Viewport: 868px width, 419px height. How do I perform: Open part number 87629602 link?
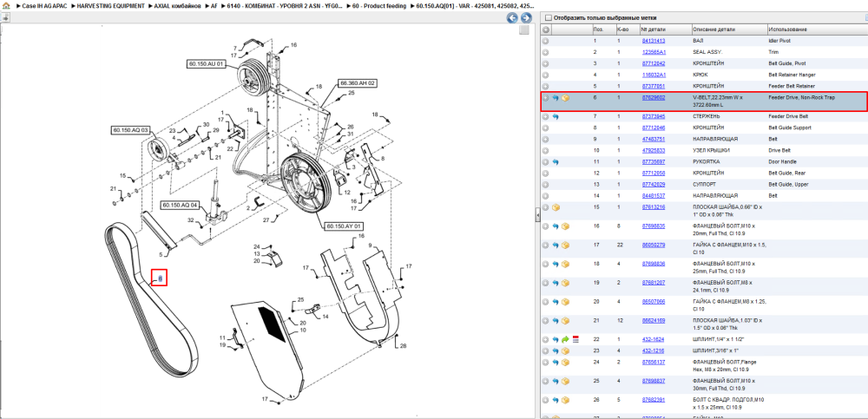click(x=654, y=97)
